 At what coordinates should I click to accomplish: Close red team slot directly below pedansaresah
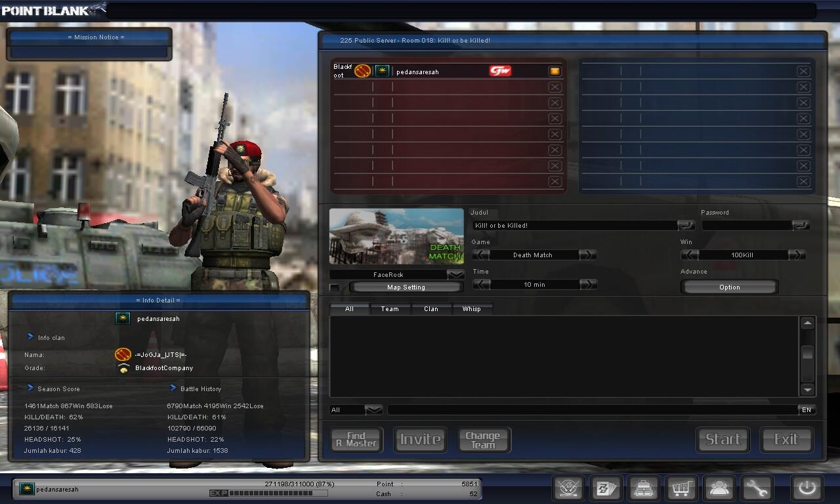pos(555,87)
